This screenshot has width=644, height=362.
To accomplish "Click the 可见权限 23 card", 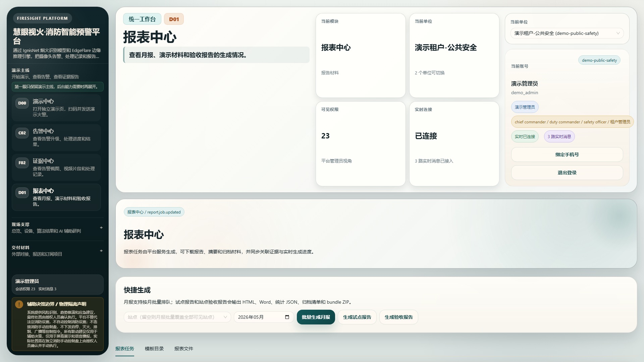I will pos(361,144).
